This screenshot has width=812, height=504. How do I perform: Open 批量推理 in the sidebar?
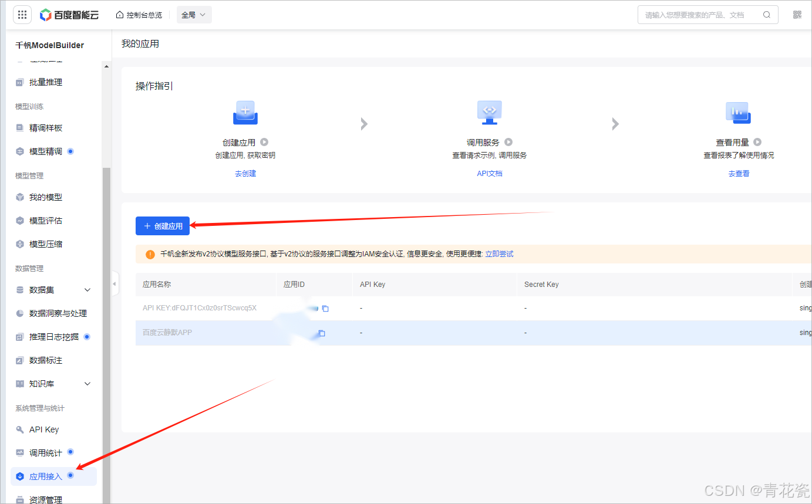[46, 82]
